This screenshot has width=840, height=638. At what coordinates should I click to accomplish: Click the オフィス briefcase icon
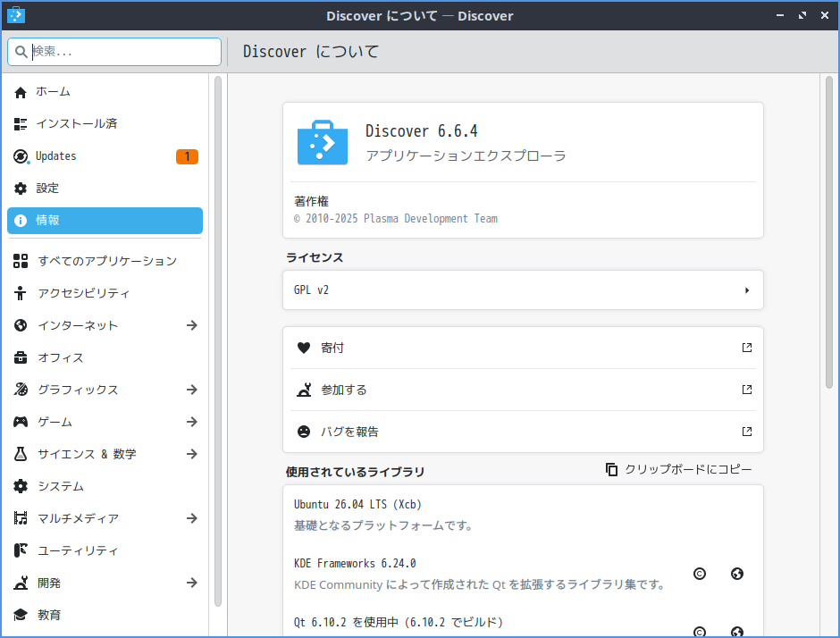pyautogui.click(x=21, y=357)
